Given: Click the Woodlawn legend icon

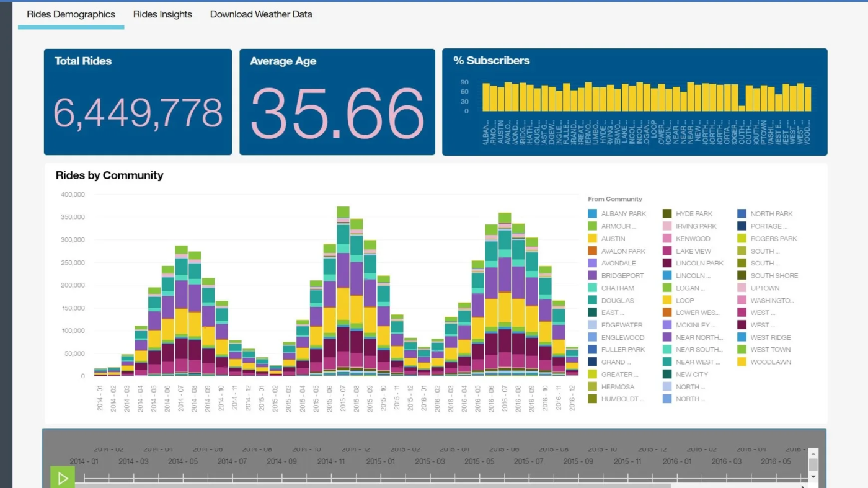Looking at the screenshot, I should pos(742,362).
